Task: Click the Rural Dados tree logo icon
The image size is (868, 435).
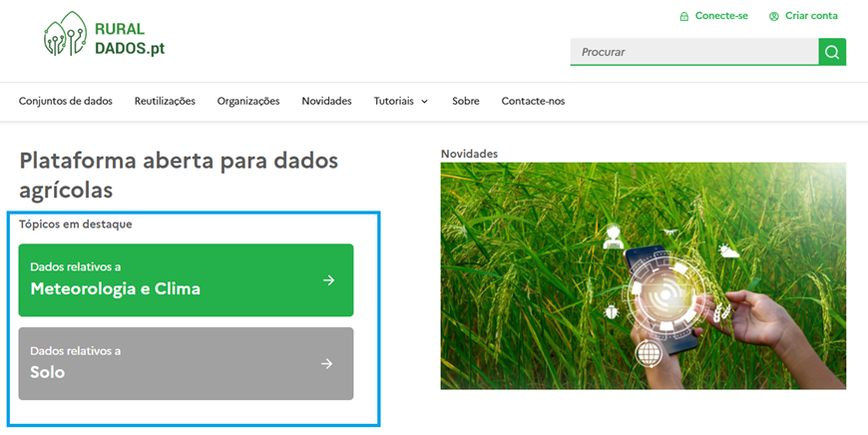Action: tap(66, 34)
